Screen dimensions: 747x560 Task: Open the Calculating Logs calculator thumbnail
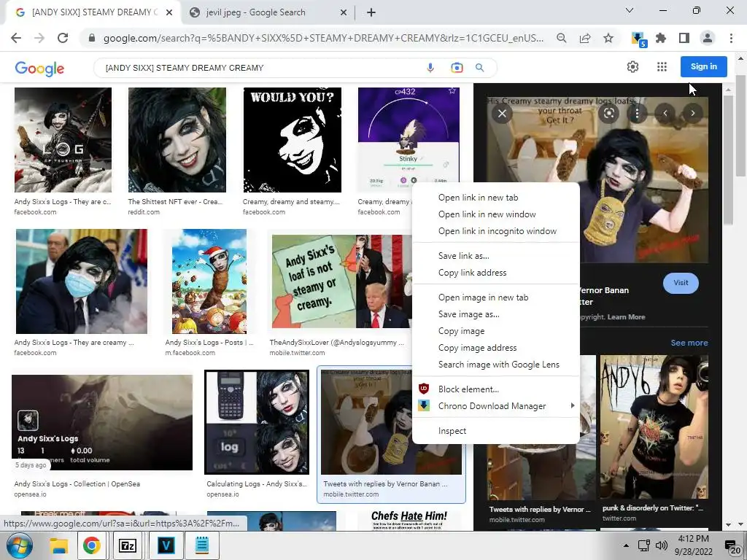point(257,422)
